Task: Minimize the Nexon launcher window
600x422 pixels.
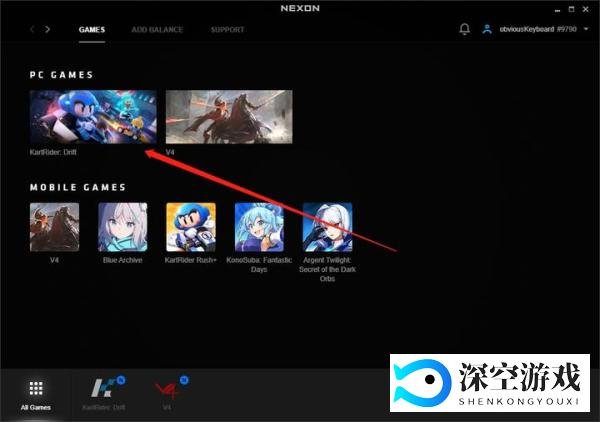Action: click(x=558, y=10)
